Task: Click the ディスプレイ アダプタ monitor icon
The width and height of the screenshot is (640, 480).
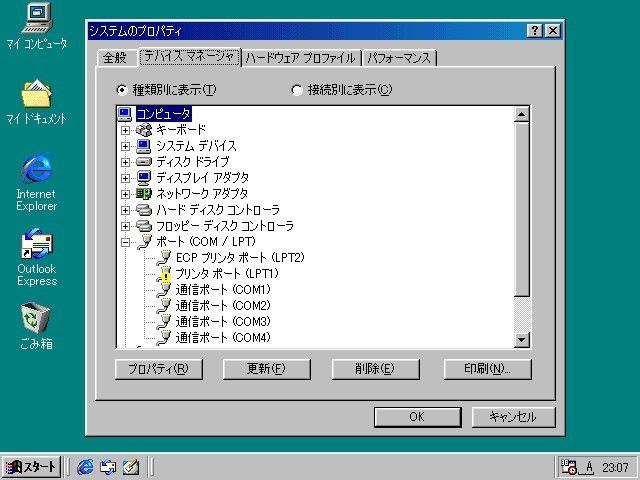Action: pos(144,178)
